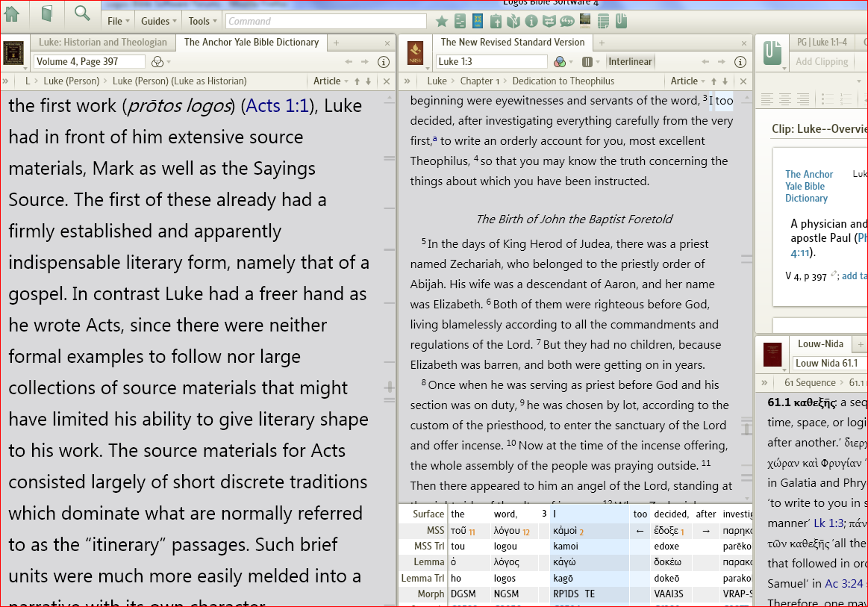Select the Louw-Nida tab
868x607 pixels.
[x=819, y=344]
